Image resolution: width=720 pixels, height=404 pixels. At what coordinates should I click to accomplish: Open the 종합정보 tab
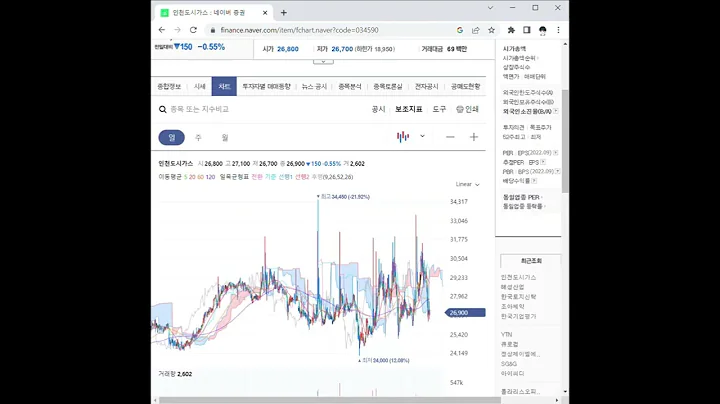(169, 86)
